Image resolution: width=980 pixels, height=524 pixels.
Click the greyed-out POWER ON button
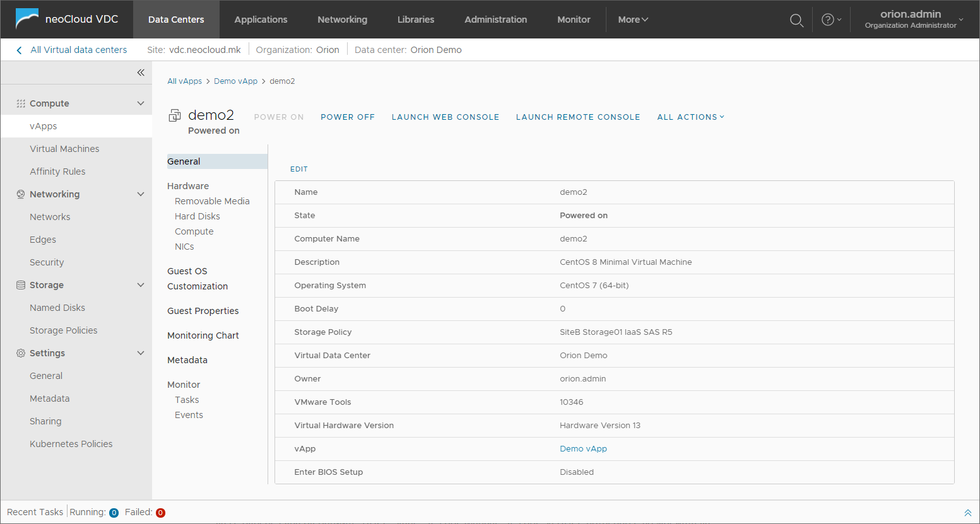(279, 117)
